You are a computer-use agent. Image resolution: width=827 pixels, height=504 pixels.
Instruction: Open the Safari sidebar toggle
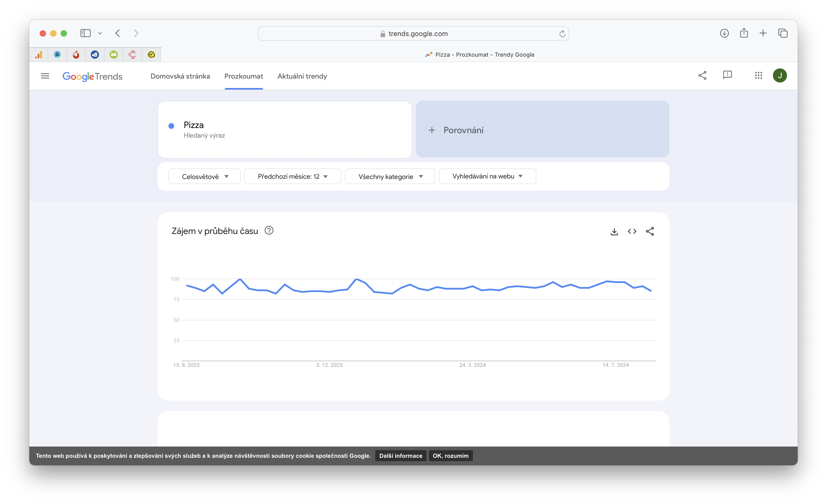coord(85,33)
